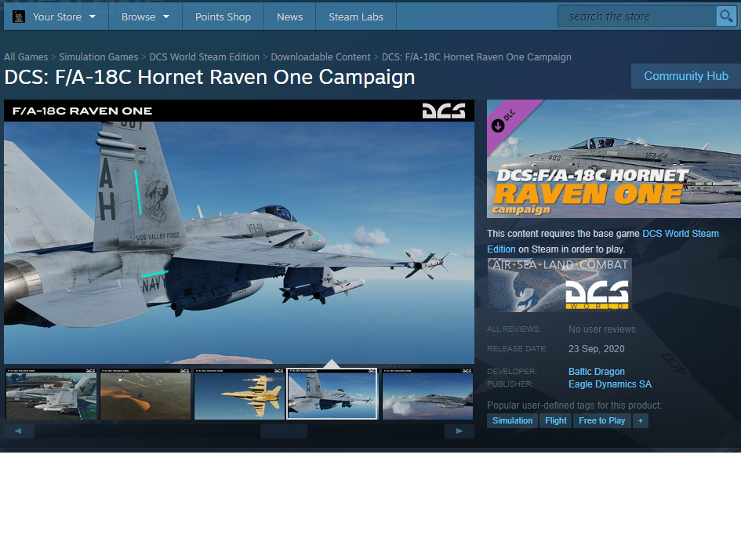The image size is (741, 560).
Task: Open the Browse menu
Action: pos(146,16)
